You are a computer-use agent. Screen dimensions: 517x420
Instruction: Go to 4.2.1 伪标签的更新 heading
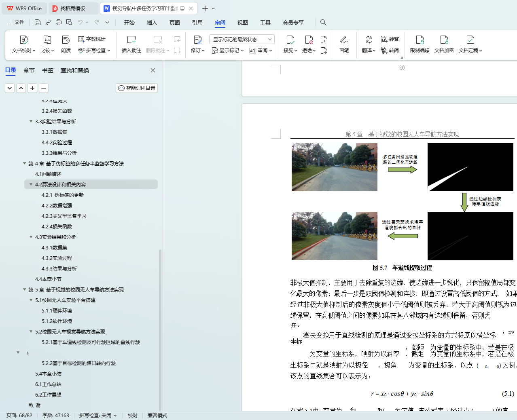click(63, 195)
